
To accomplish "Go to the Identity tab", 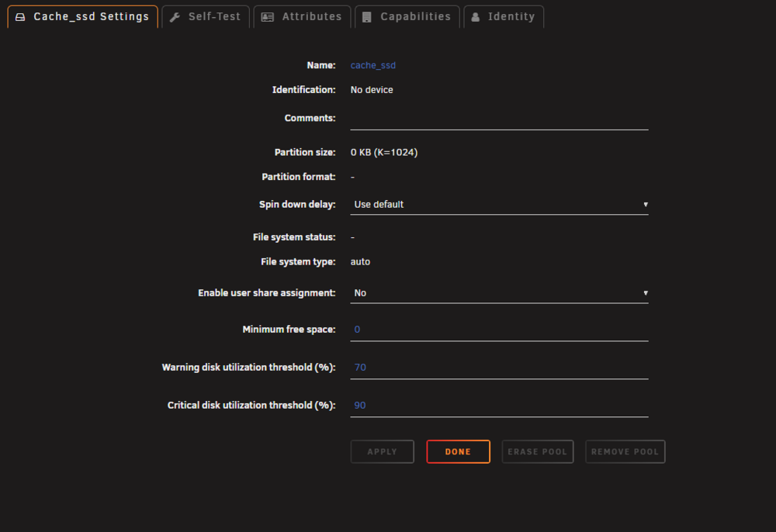I will point(504,17).
